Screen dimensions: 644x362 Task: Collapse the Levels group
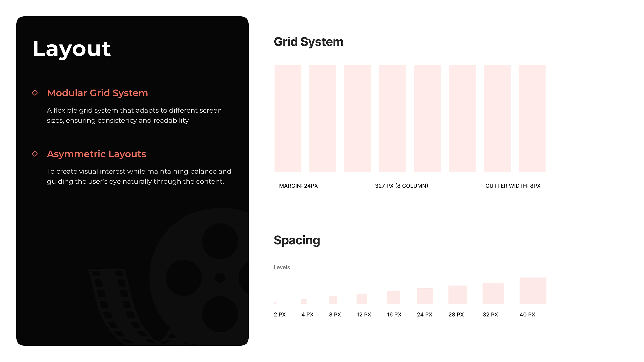282,267
